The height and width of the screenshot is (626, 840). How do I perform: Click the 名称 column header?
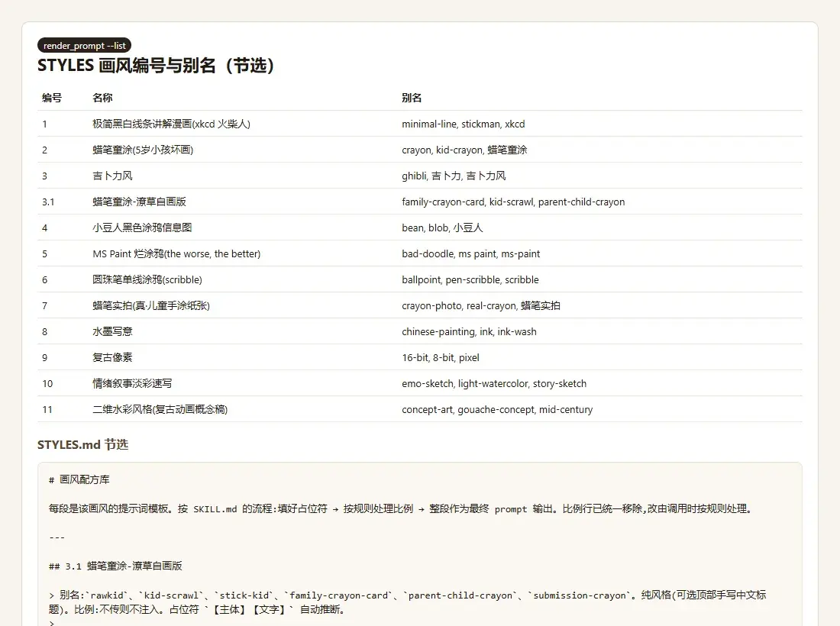(102, 98)
